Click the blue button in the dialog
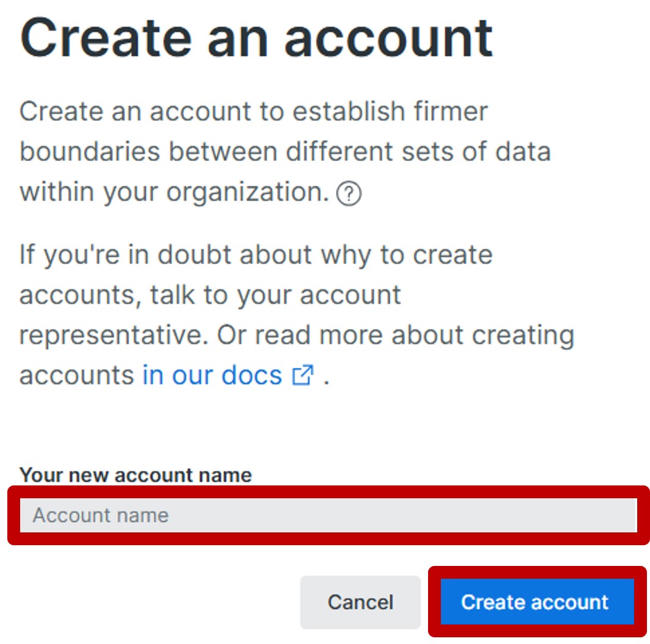Screen dimensions: 650x644 pos(535,602)
